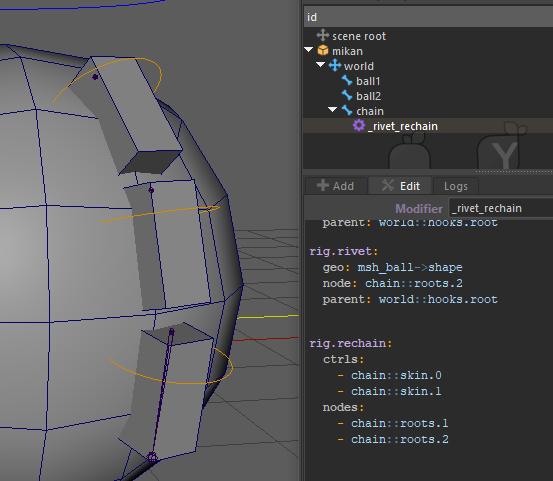Image resolution: width=553 pixels, height=481 pixels.
Task: Click the Modifier name input field
Action: coord(501,208)
